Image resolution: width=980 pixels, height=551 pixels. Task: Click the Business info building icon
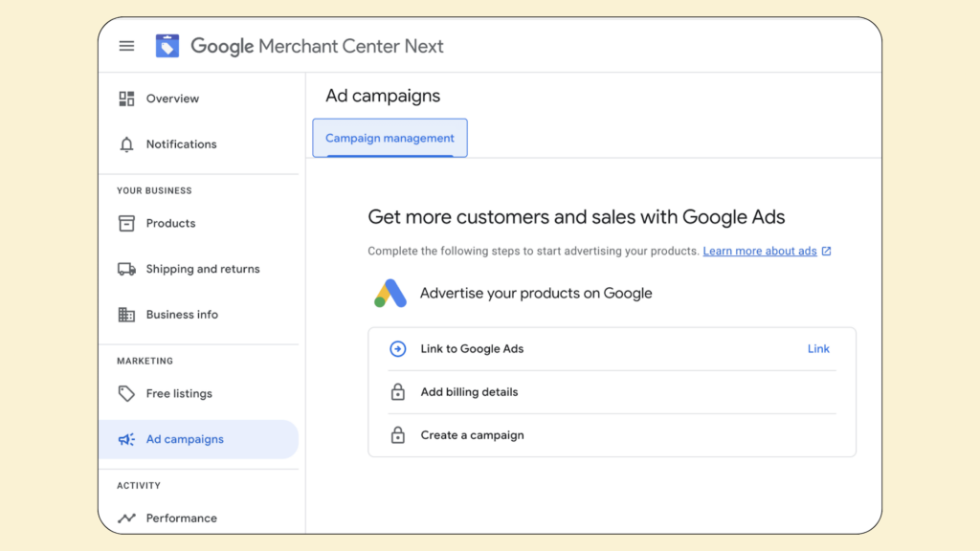(126, 314)
